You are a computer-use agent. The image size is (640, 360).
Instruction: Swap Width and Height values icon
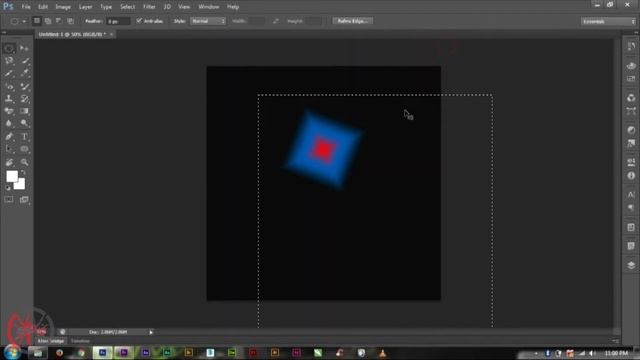coord(276,21)
